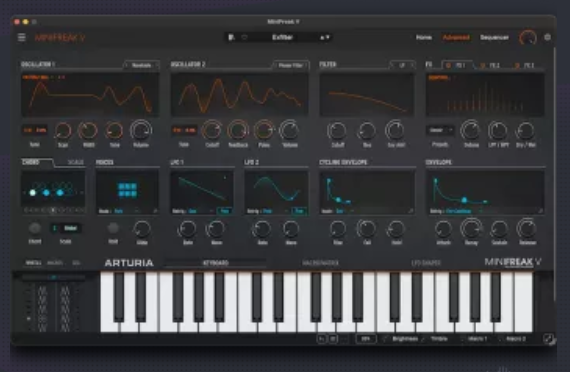Click the Filter Env Amt knob
The height and width of the screenshot is (372, 570).
click(395, 130)
